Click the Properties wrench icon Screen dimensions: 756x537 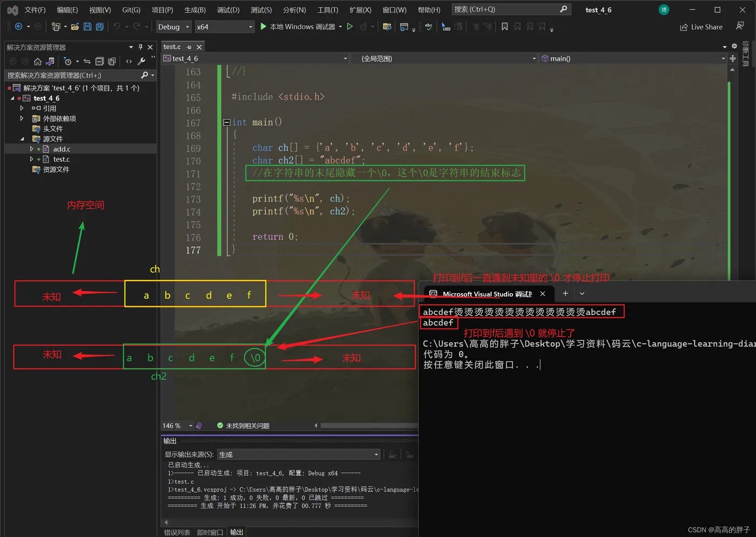click(x=141, y=61)
